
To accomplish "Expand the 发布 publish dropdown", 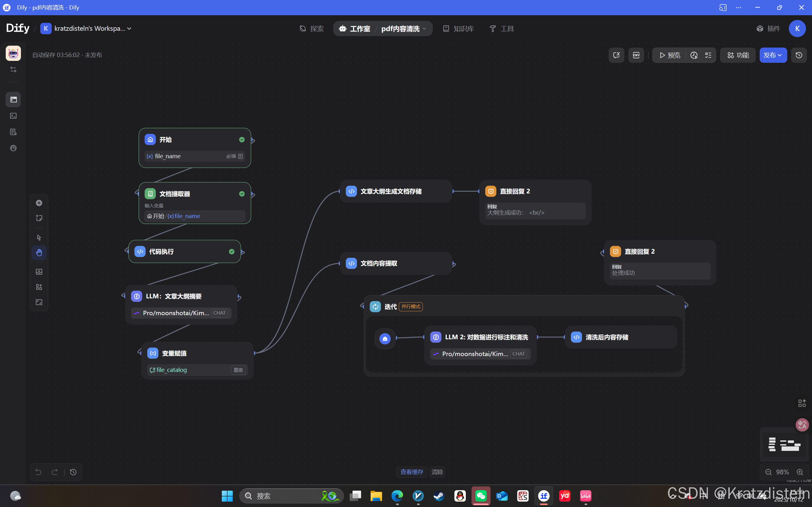I will (x=773, y=55).
